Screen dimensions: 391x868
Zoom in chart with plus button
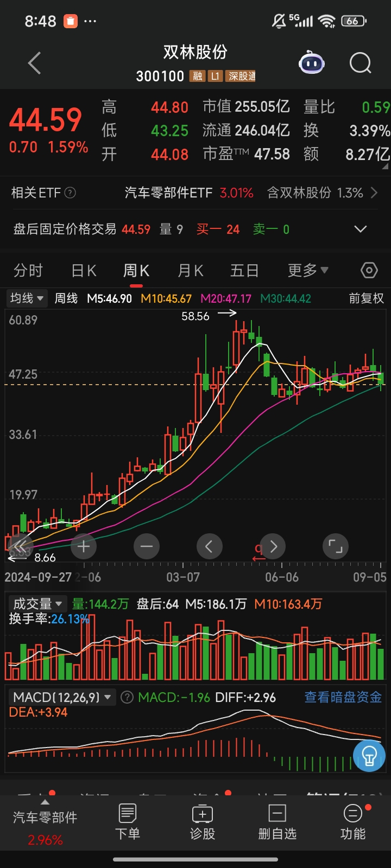[84, 546]
